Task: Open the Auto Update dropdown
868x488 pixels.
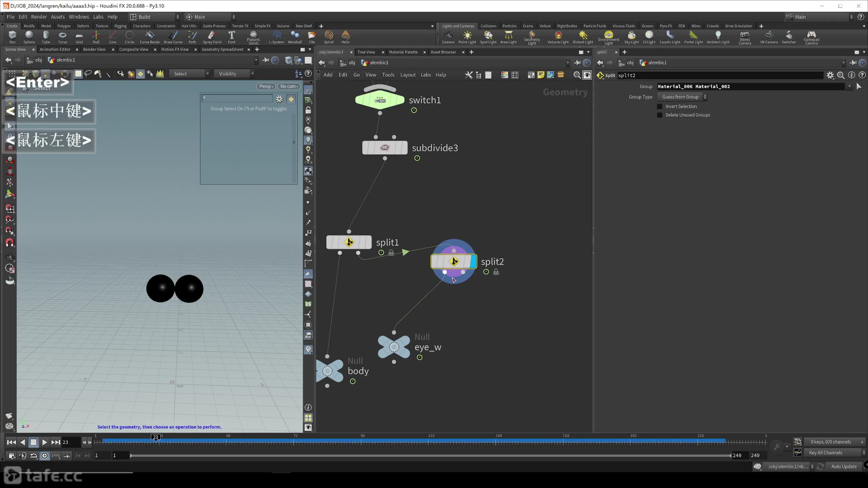Action: tap(844, 467)
